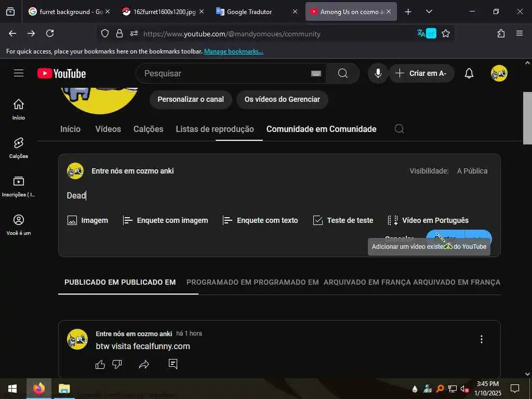532x399 pixels.
Task: Open the post's three-dot options menu
Action: coord(481,339)
